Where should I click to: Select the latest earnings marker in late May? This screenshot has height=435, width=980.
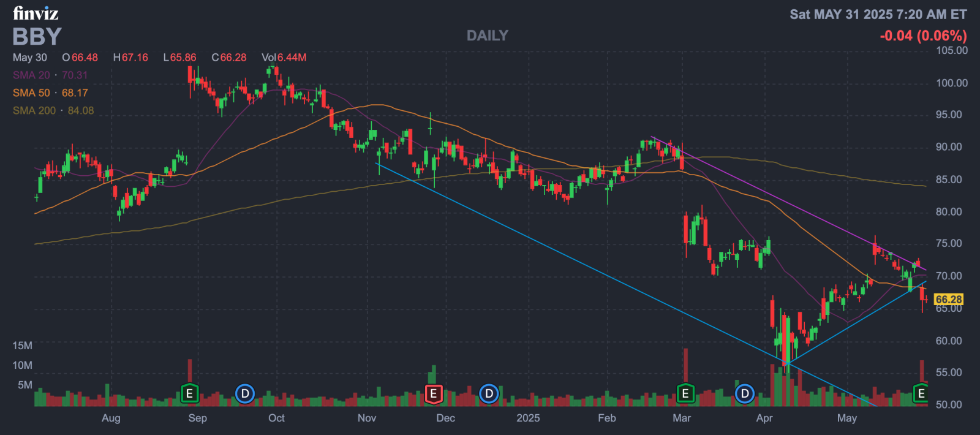pos(921,393)
